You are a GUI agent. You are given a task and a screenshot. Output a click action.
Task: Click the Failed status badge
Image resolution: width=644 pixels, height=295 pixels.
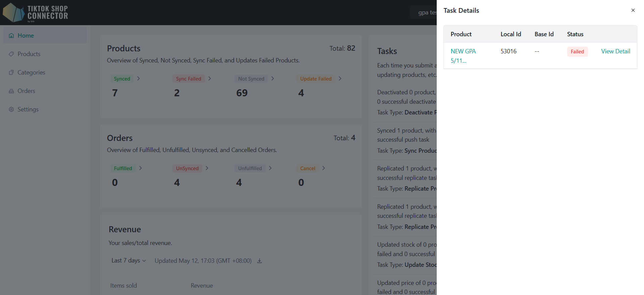577,52
